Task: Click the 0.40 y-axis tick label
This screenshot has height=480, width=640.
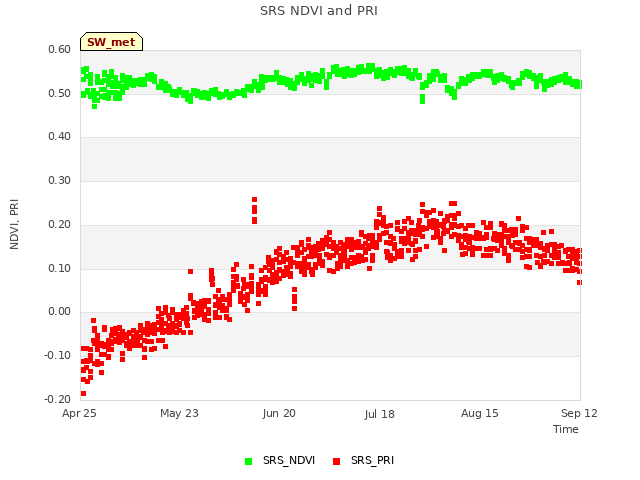Action: [60, 136]
